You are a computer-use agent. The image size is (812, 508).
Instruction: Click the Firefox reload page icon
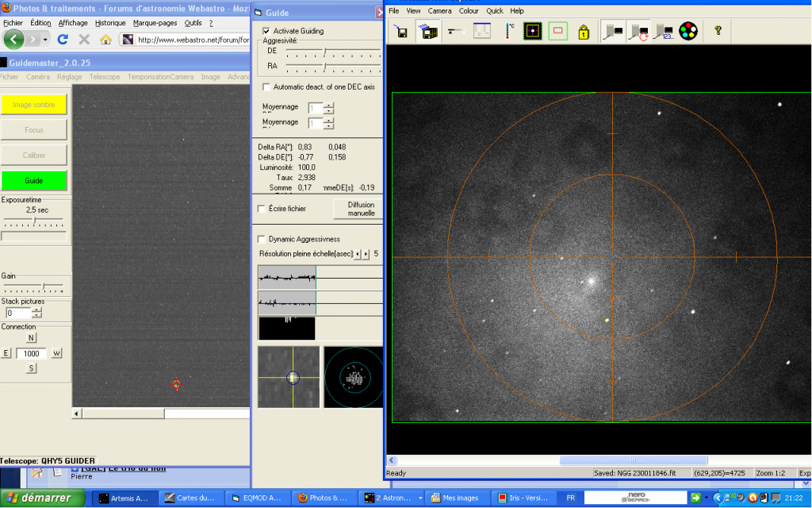click(x=63, y=39)
